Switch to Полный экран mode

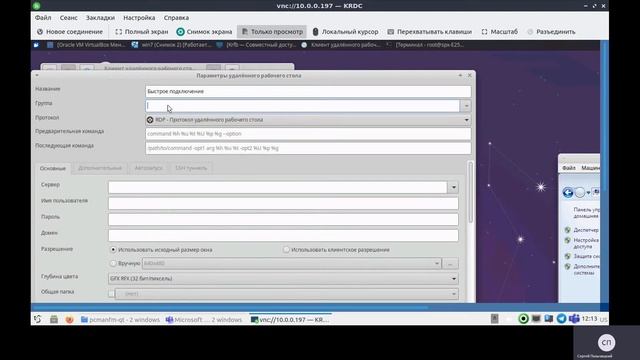pos(141,32)
